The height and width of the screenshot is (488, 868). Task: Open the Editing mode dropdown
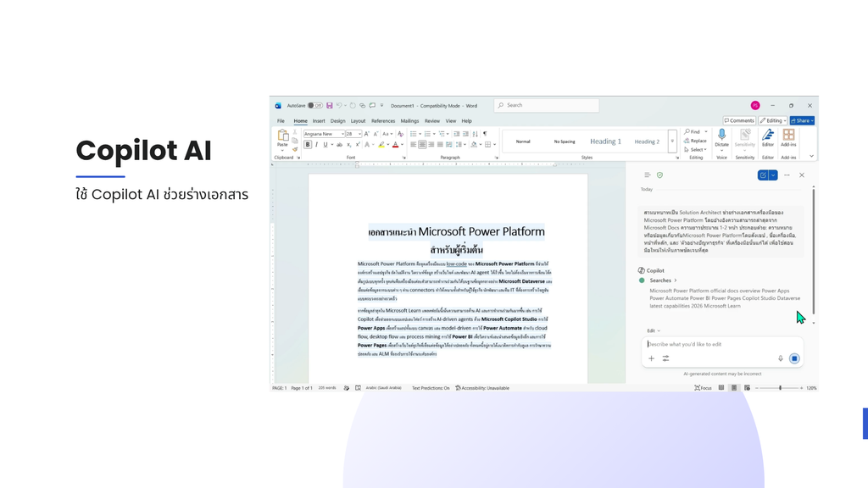click(773, 120)
